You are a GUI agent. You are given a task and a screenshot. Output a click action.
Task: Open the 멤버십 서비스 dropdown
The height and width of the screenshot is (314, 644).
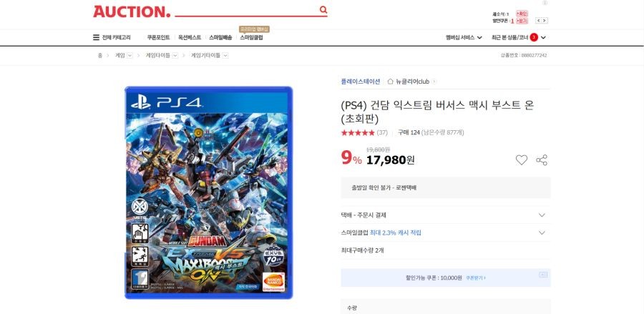point(464,37)
